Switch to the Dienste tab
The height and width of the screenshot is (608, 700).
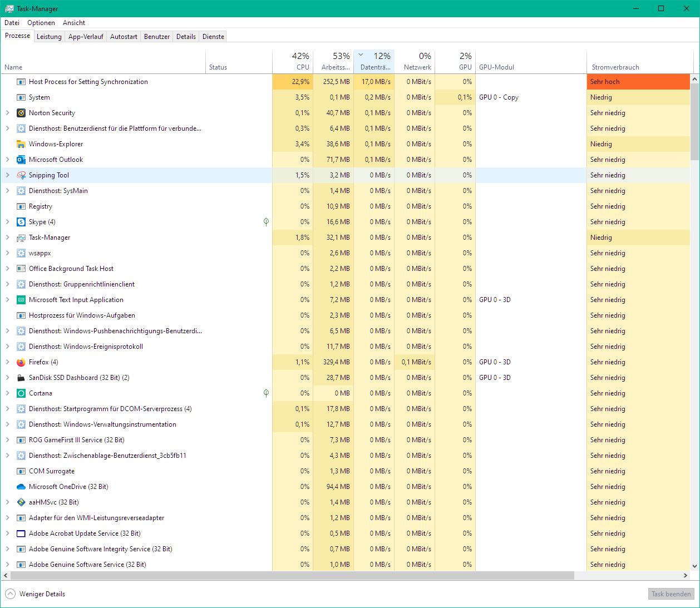214,37
